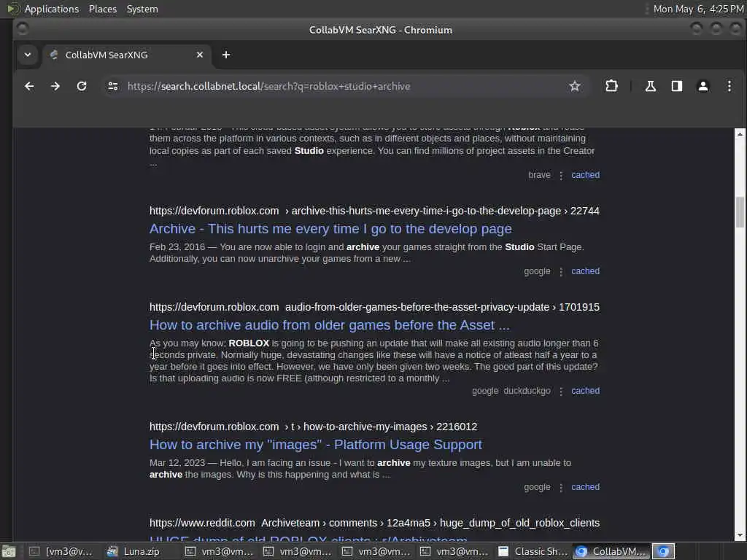Open 'How to archive my "images"' result
Viewport: 747px width, 560px height.
pos(315,444)
